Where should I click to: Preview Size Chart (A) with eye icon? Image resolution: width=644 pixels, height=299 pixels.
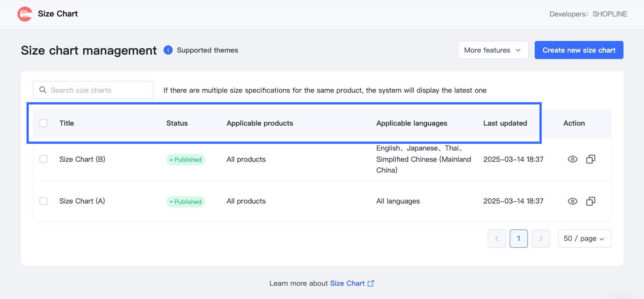[x=572, y=201]
